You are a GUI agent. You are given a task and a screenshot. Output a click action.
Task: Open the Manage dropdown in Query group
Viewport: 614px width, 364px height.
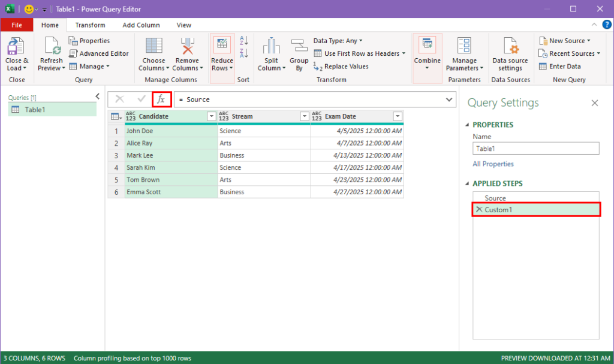tap(89, 67)
